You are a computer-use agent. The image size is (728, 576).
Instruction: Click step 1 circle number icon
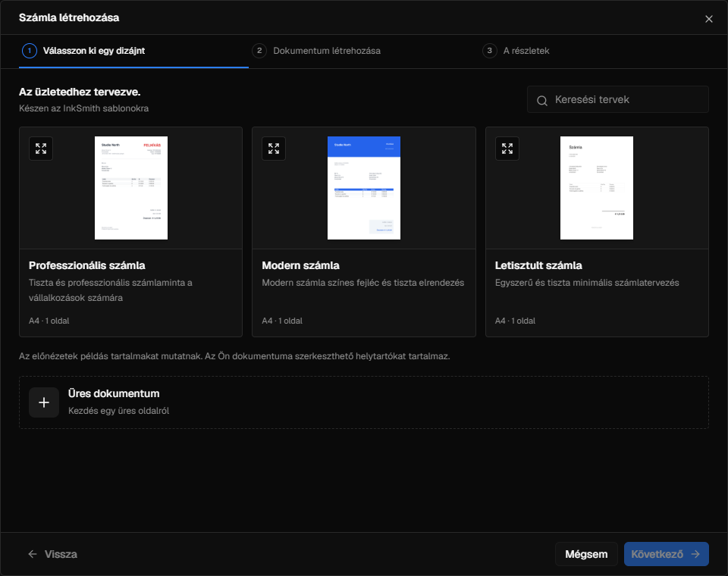tap(30, 51)
